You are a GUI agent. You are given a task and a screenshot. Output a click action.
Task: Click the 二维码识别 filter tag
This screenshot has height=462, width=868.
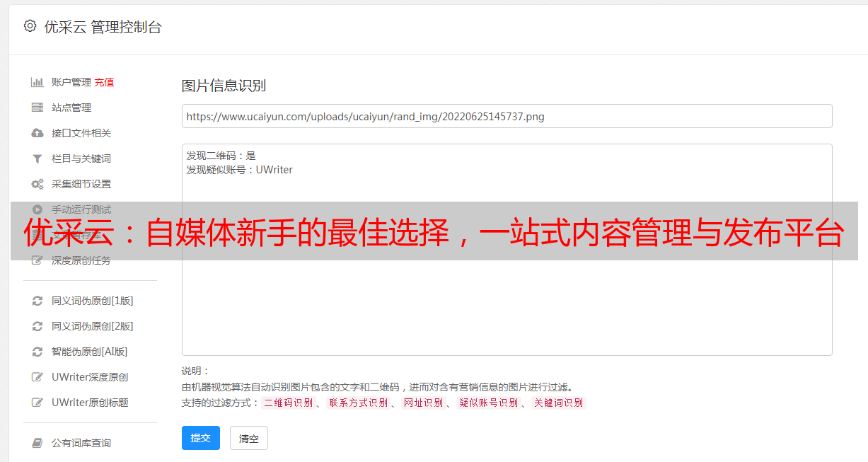point(288,403)
